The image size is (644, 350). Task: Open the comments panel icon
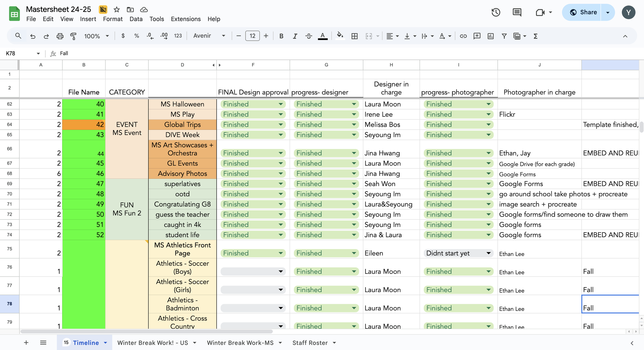pyautogui.click(x=517, y=12)
